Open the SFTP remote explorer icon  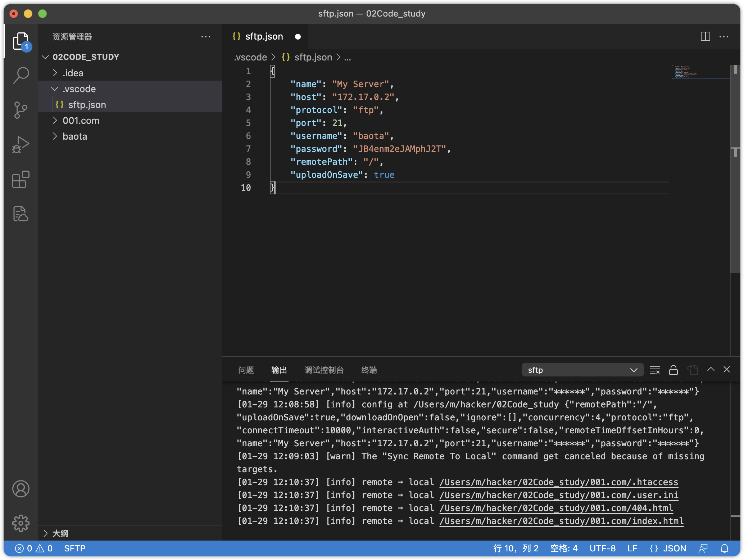tap(21, 214)
